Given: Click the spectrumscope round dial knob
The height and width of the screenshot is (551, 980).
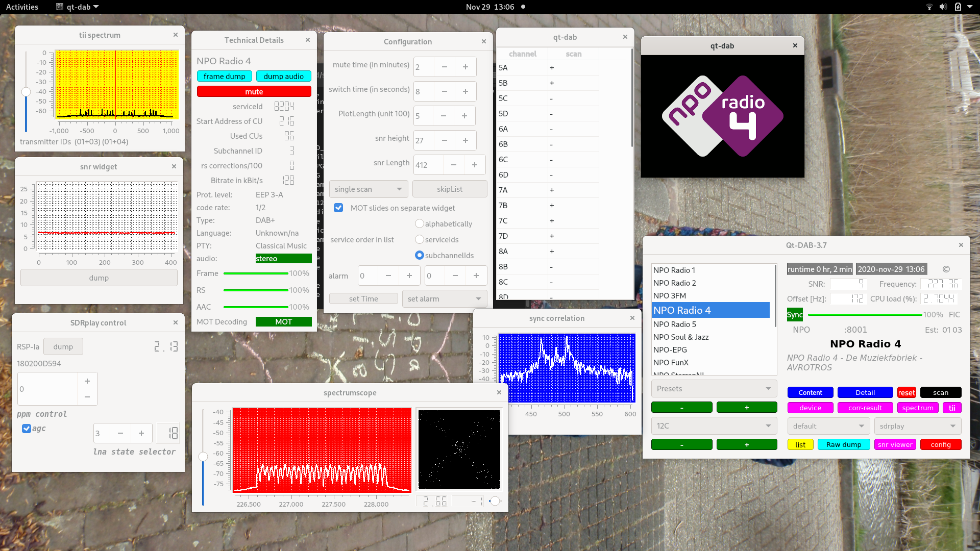Looking at the screenshot, I should pyautogui.click(x=495, y=501).
